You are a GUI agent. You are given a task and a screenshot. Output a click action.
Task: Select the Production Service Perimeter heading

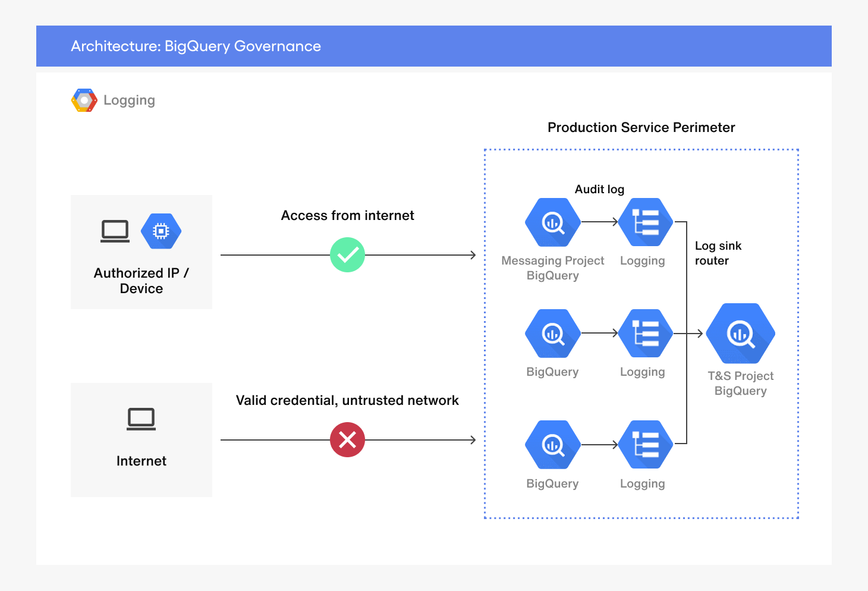[641, 127]
